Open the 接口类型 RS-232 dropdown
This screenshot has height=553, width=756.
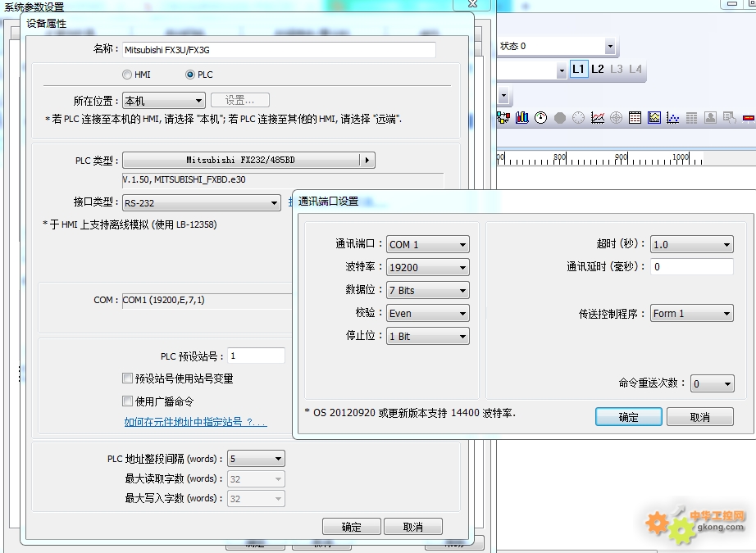click(202, 203)
